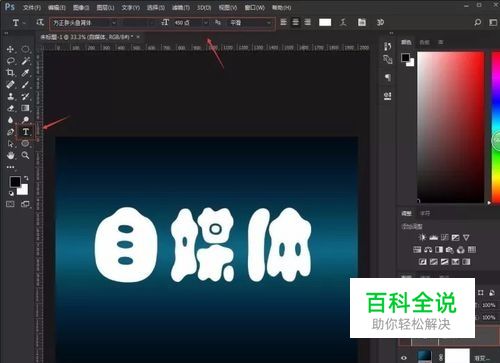Viewport: 500px width, 363px height.
Task: Add a Vibrance triangle adjustment
Action: point(466,237)
